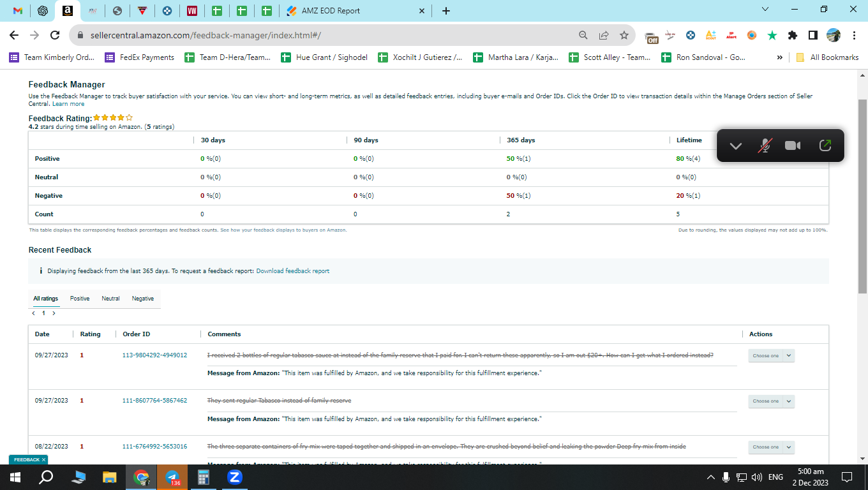Viewport: 868px width, 490px height.
Task: Go to previous feedback page arrow
Action: 33,313
